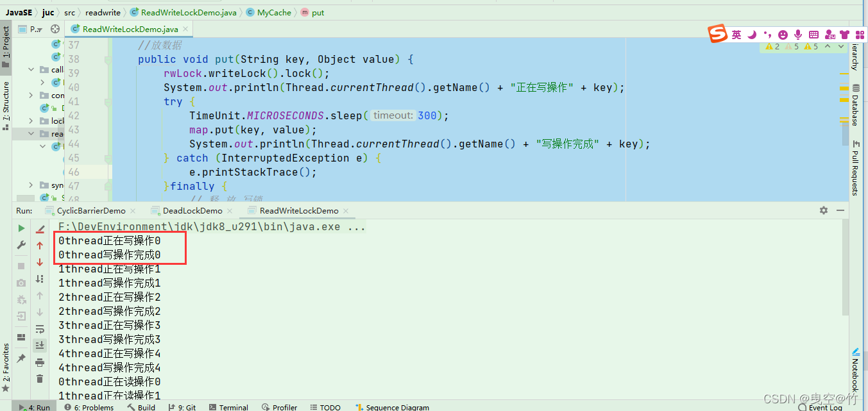The image size is (868, 411).
Task: Open Run panel settings gear
Action: (824, 210)
